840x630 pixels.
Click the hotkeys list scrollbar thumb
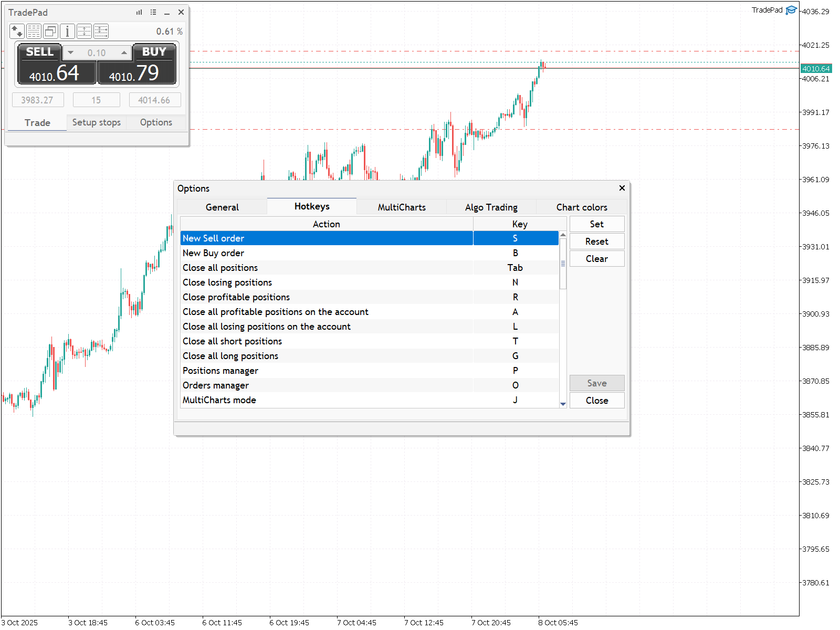[563, 264]
